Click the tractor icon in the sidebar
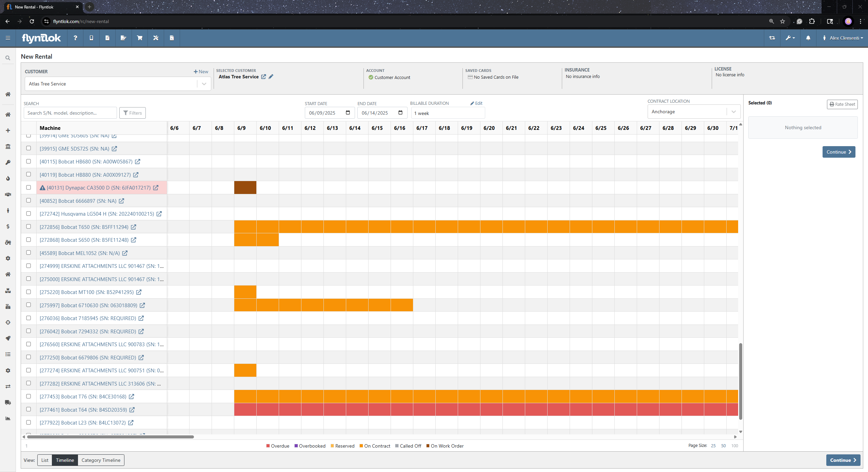 (x=8, y=242)
